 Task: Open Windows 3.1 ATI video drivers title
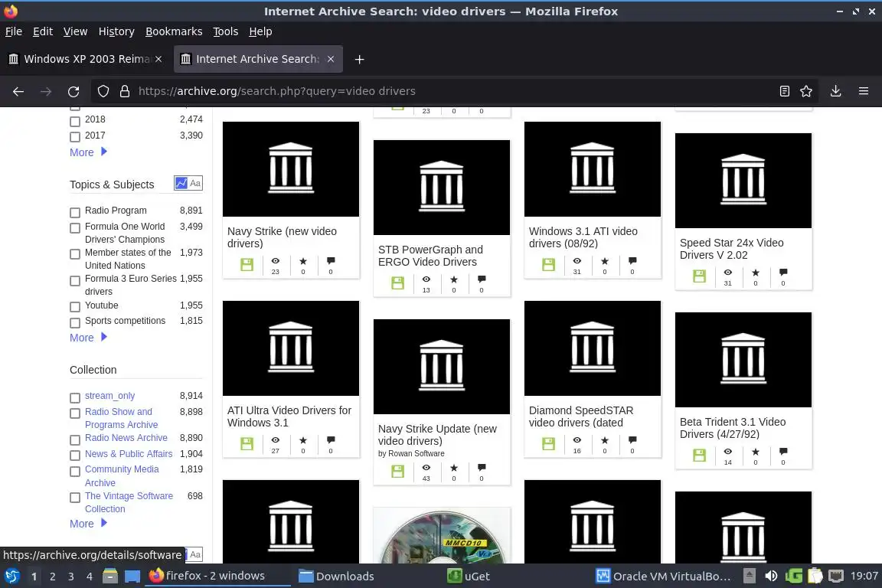pyautogui.click(x=583, y=237)
